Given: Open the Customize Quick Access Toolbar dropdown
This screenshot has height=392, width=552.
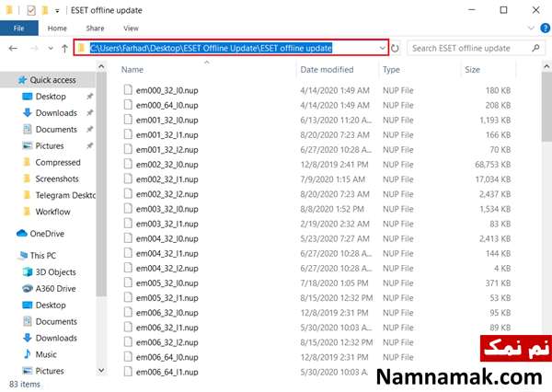Looking at the screenshot, I should tap(57, 11).
